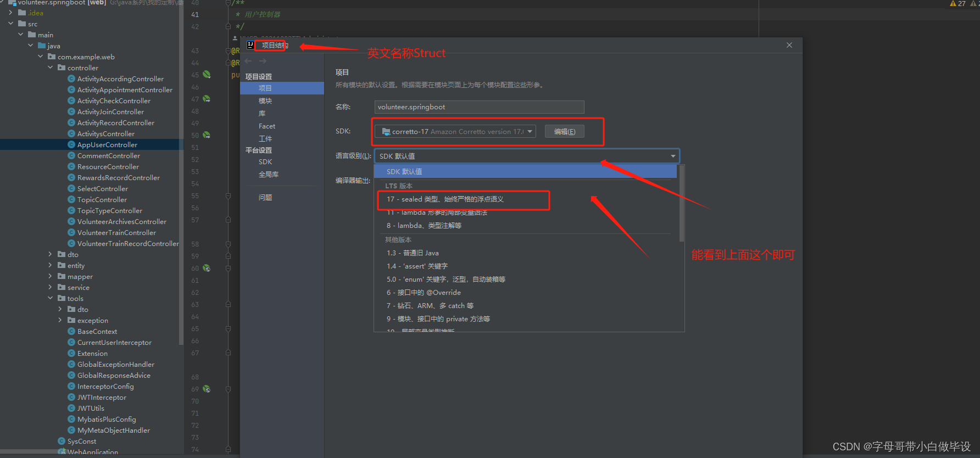The height and width of the screenshot is (458, 980).
Task: Open ActivityAccordingController class in project tree
Action: coord(120,79)
